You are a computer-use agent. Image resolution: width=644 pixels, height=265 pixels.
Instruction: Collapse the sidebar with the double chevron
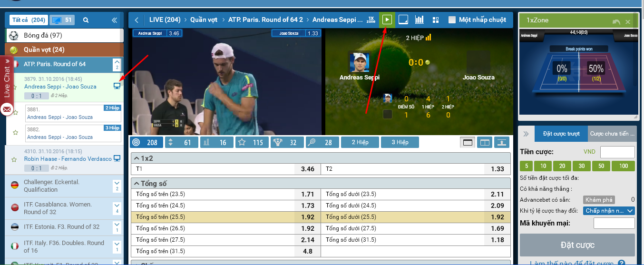(x=114, y=20)
